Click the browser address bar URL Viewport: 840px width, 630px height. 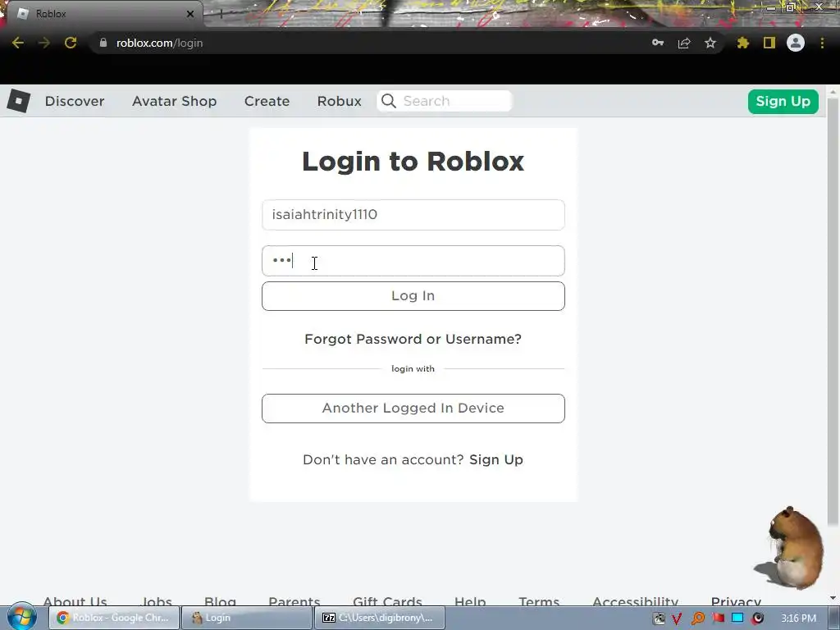pyautogui.click(x=160, y=43)
